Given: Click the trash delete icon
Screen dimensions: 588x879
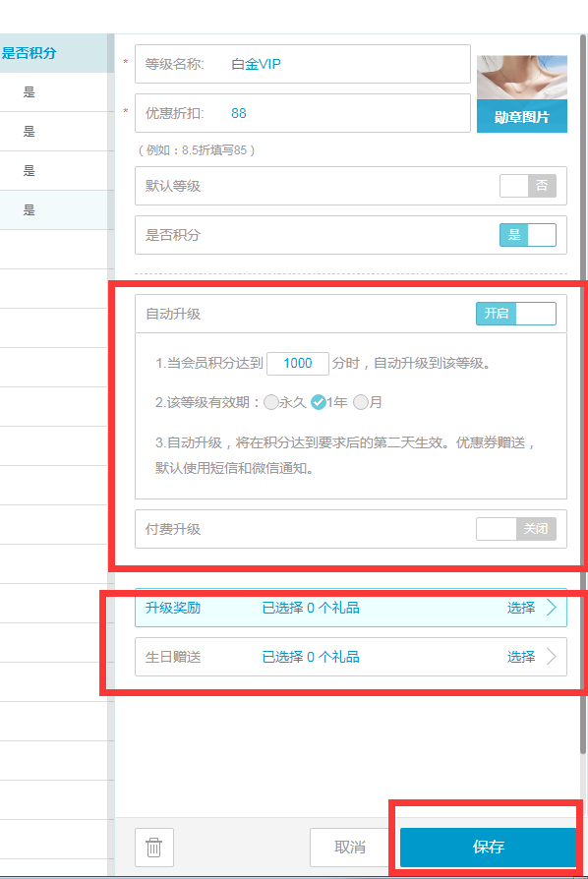Looking at the screenshot, I should point(154,848).
